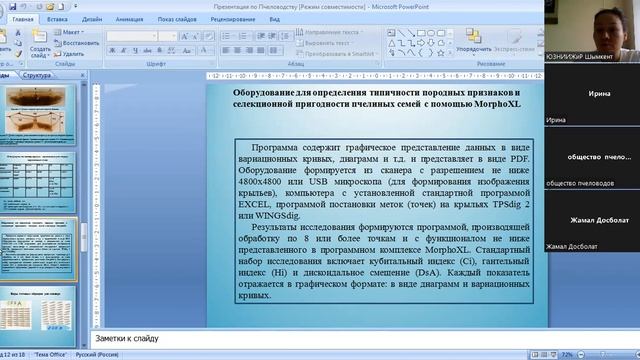Click the Восстановить reset slide button
This screenshot has height=360, width=640.
[x=77, y=43]
